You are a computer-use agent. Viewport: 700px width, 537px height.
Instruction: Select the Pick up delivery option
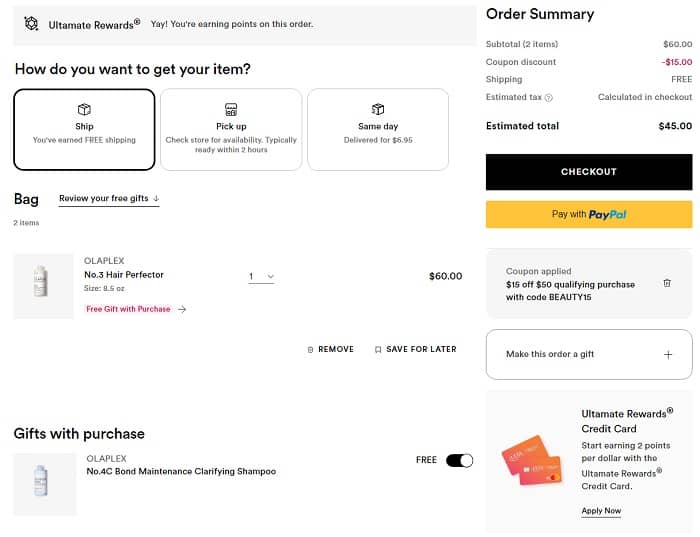coord(231,130)
